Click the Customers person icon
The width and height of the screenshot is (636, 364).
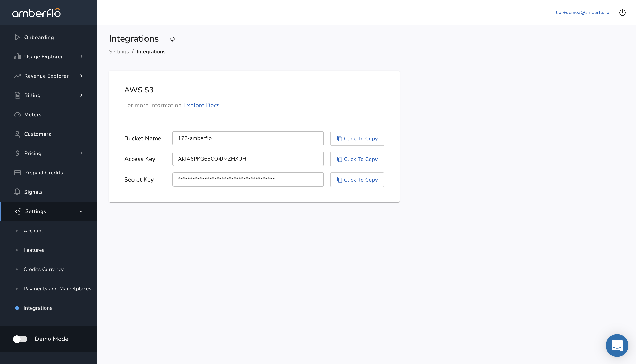(x=17, y=134)
